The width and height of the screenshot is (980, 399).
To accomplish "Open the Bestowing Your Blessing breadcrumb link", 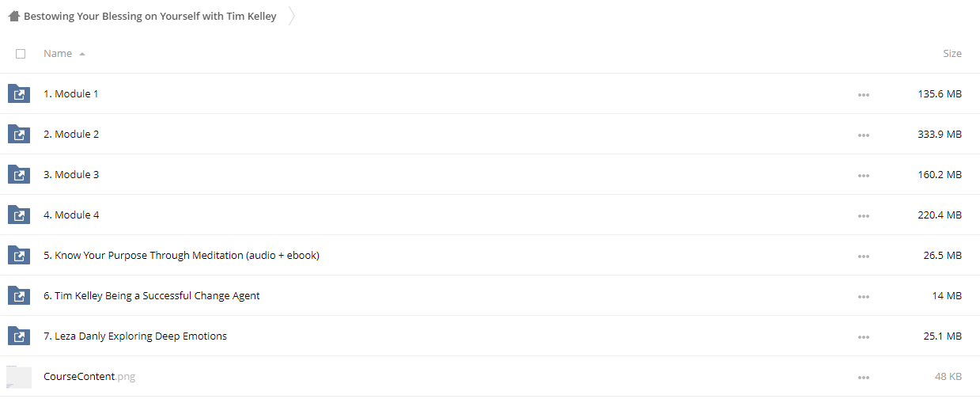I will click(x=150, y=16).
